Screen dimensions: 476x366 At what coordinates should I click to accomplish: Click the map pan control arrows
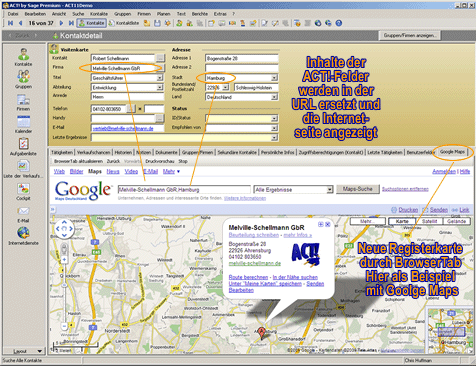coord(64,229)
